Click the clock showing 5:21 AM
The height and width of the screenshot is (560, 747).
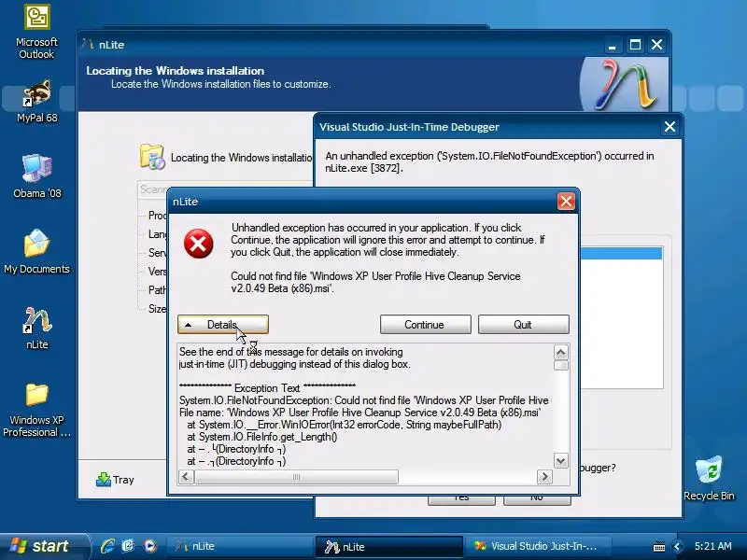[712, 546]
